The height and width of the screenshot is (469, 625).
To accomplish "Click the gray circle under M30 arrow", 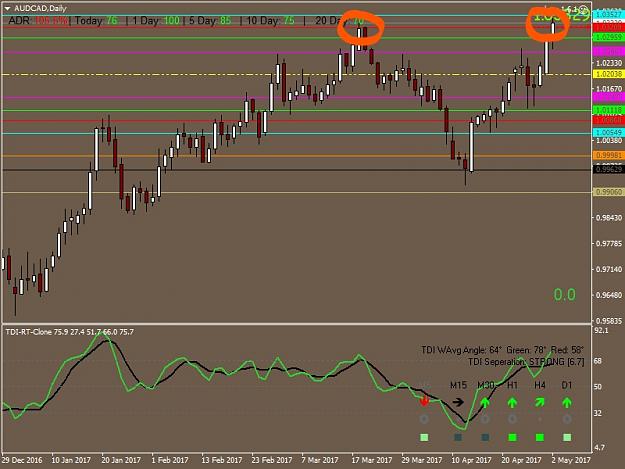I will [485, 419].
